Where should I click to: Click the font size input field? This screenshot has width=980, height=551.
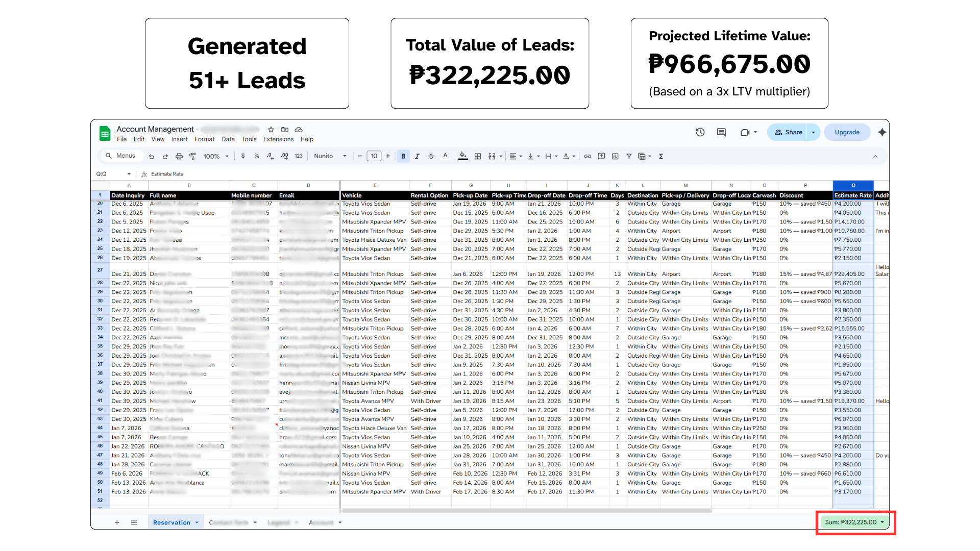(x=374, y=156)
